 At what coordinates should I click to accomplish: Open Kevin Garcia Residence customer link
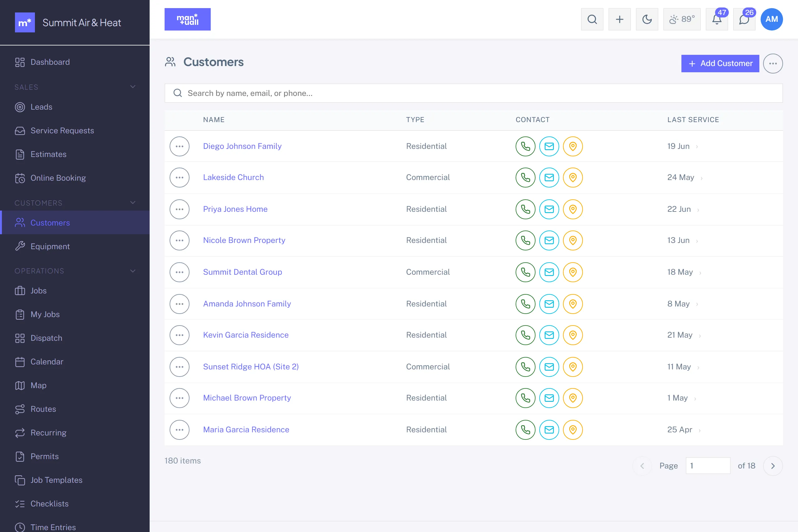point(246,335)
